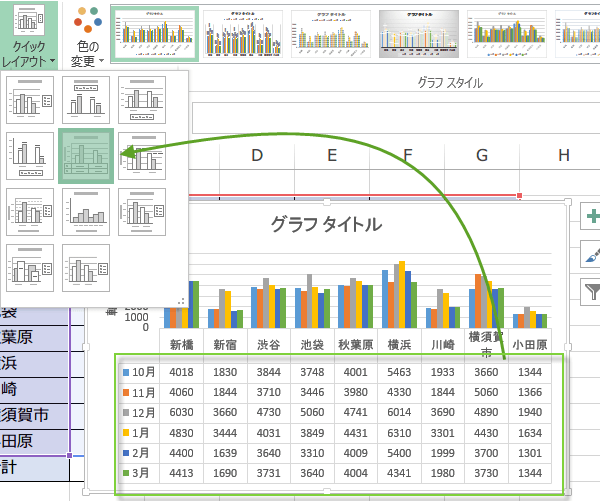Click the tallest yellow bar in 横浜 group

(402, 294)
